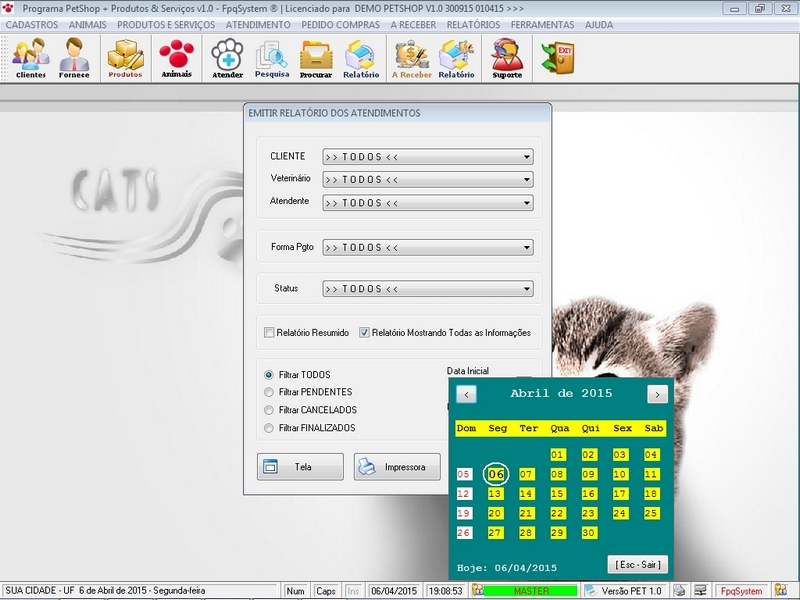800x600 pixels.
Task: Click the Abril de 2015 calendar heading
Action: [561, 393]
